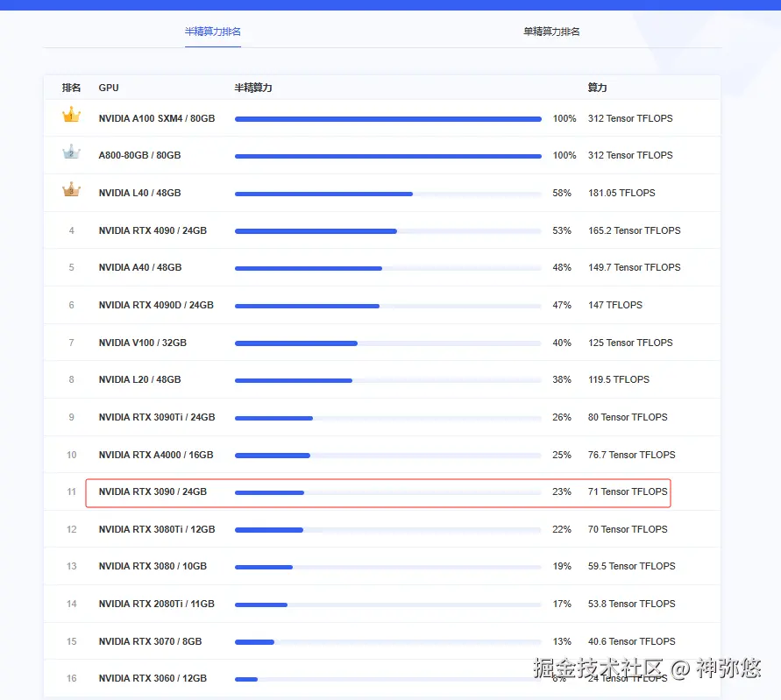Viewport: 781px width, 700px height.
Task: Select NVIDIA A100 SXM4 / 80GB row name
Action: coord(157,118)
